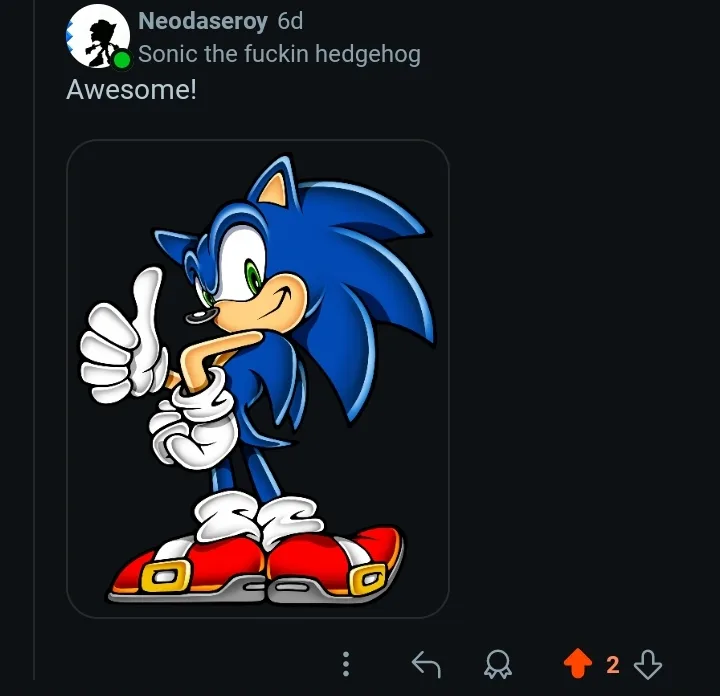Tap Sonic's raised thumbs-up glove in the image
The width and height of the screenshot is (720, 696).
(x=123, y=337)
